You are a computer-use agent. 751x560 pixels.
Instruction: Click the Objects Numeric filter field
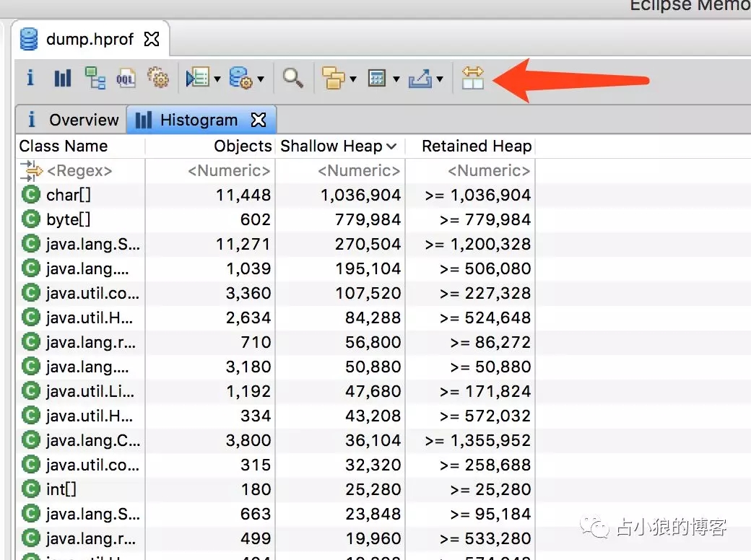210,170
